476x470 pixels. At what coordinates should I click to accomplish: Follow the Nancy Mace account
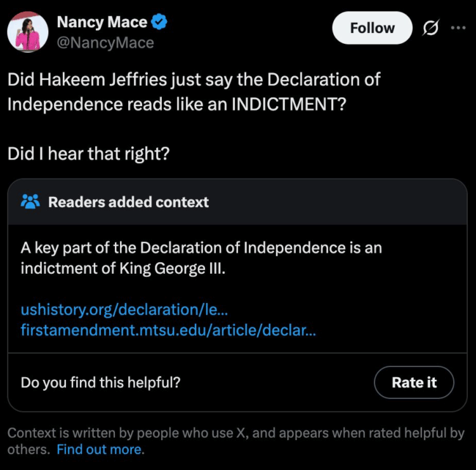click(372, 28)
